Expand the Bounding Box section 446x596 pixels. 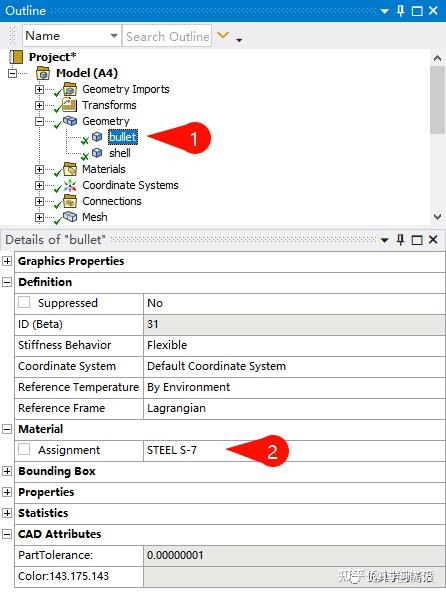[7, 471]
